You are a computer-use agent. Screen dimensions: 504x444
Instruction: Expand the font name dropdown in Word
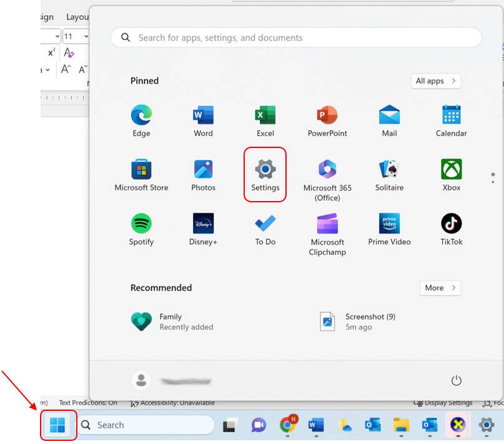[x=57, y=36]
